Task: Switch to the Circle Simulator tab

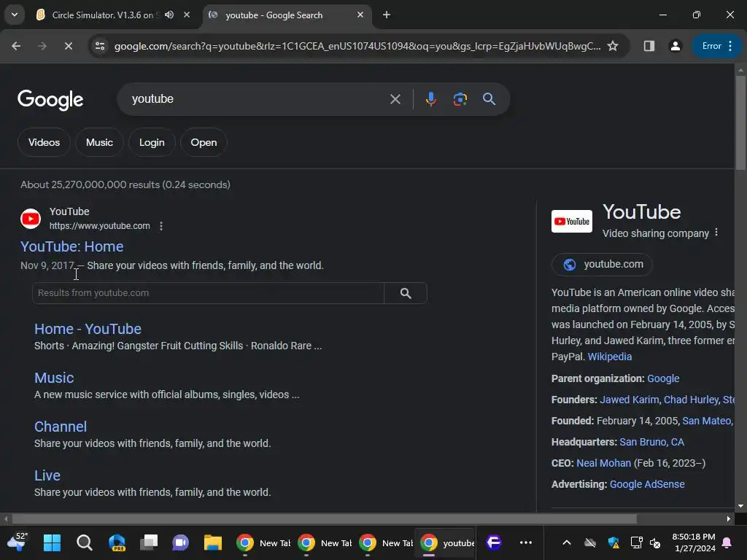Action: coord(102,15)
